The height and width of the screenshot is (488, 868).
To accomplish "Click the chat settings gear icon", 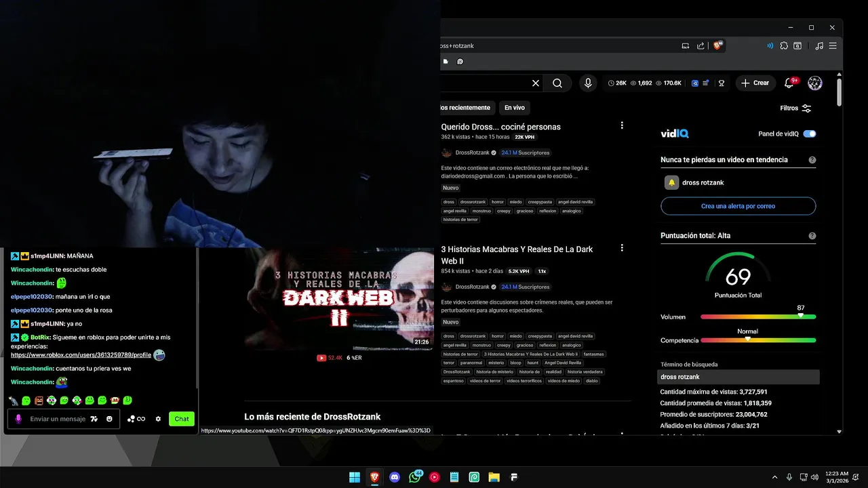I will click(158, 419).
